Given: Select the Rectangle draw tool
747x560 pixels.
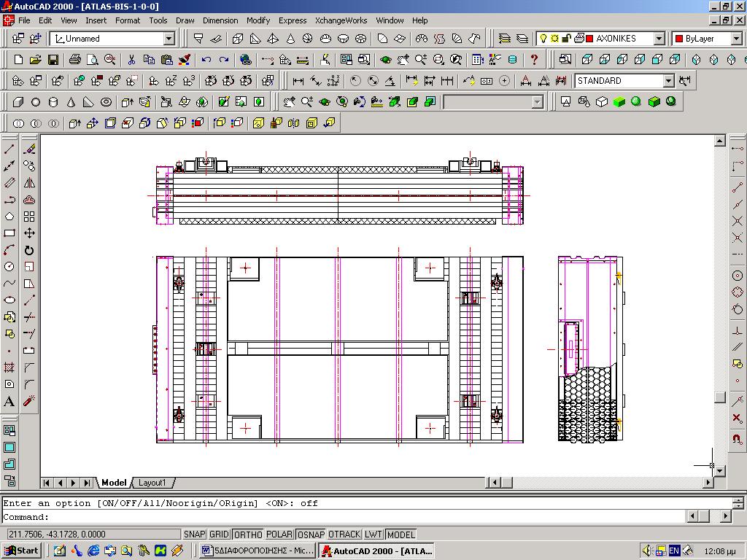Looking at the screenshot, I should click(x=9, y=233).
